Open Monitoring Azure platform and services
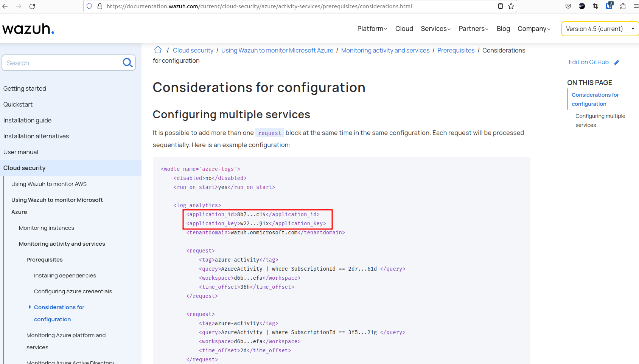The height and width of the screenshot is (364, 639). (x=66, y=341)
